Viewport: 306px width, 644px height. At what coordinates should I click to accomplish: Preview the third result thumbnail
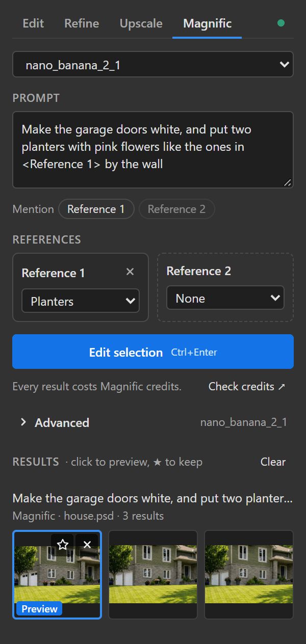pyautogui.click(x=249, y=575)
